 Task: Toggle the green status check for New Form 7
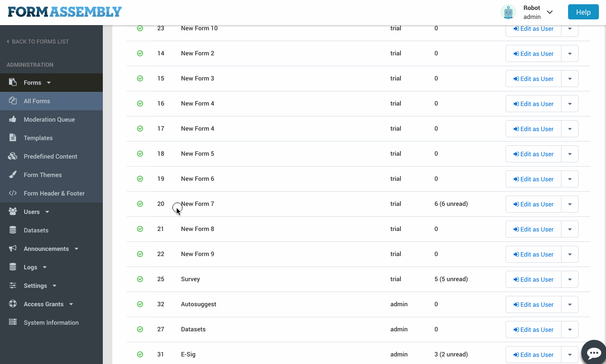tap(140, 204)
